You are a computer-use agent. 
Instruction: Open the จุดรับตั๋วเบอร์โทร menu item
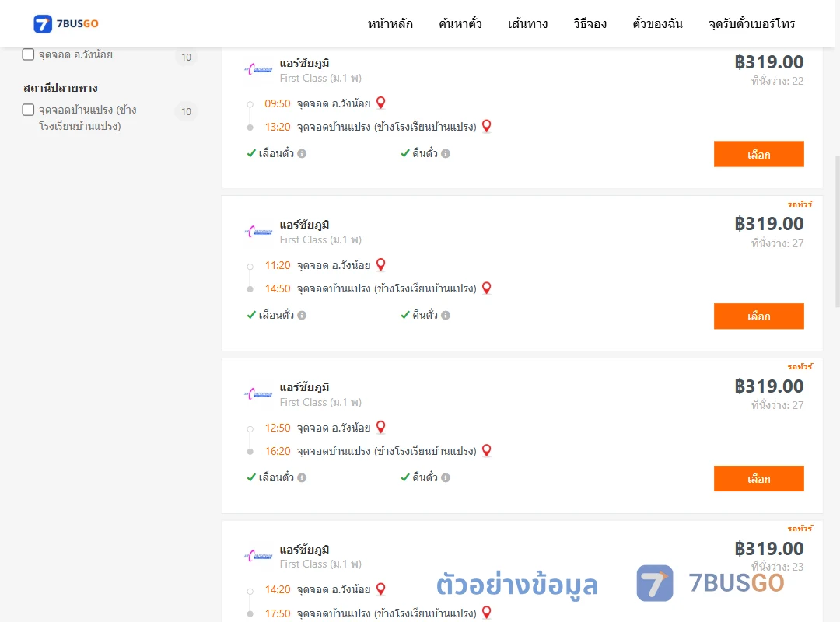point(751,23)
